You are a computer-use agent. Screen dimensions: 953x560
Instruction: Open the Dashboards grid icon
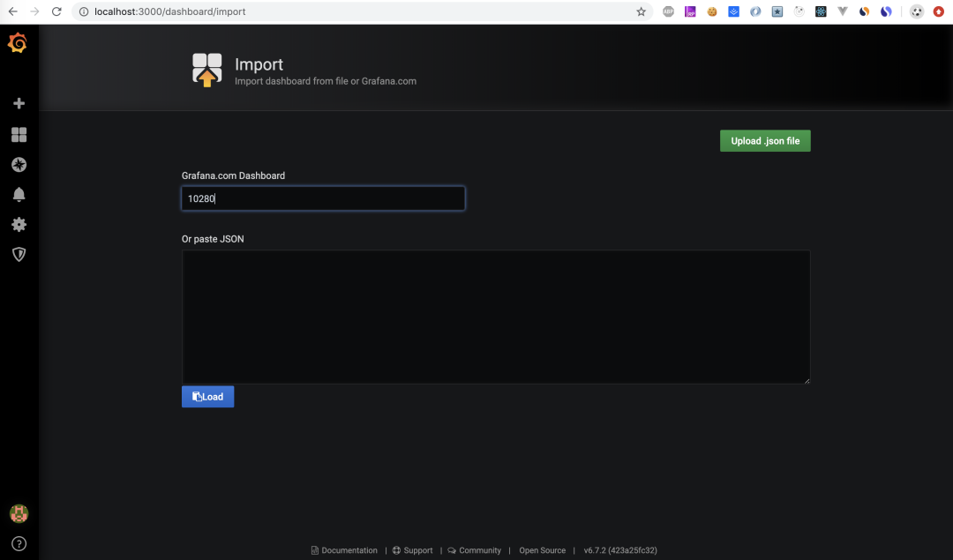click(x=19, y=134)
